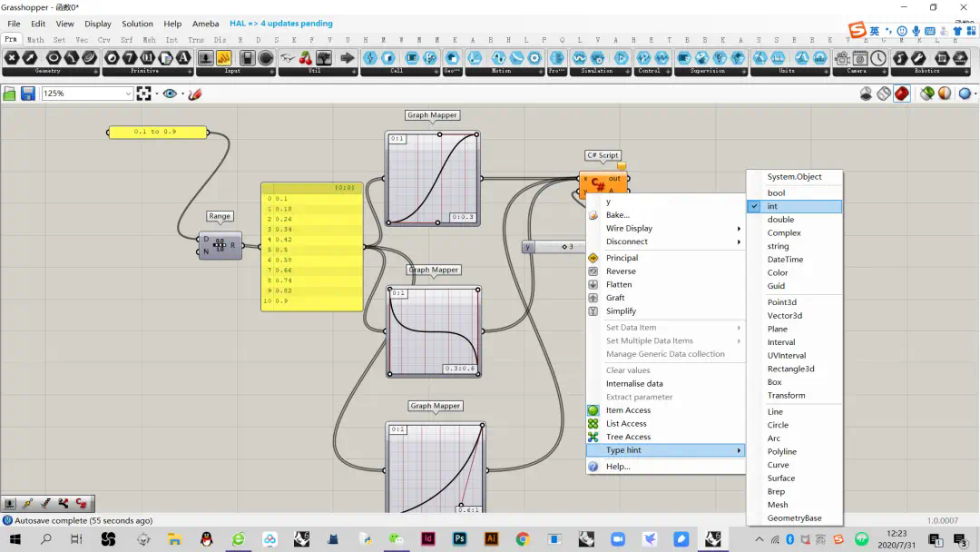Image resolution: width=980 pixels, height=552 pixels.
Task: Expand the Input panel plus button
Action: [x=272, y=71]
